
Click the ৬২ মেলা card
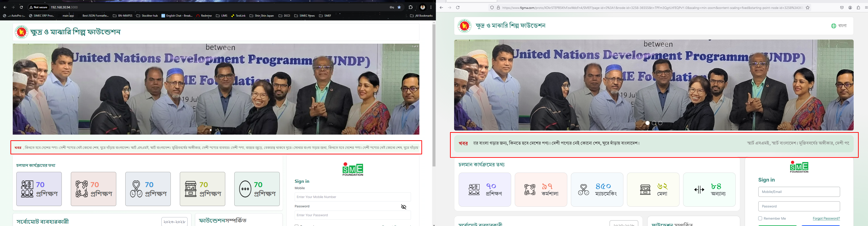[x=653, y=190]
